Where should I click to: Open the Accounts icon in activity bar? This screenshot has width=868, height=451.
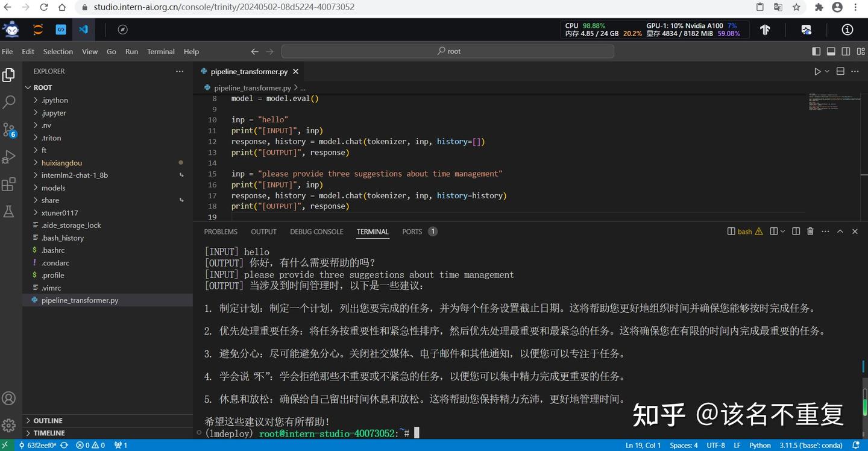(8, 399)
